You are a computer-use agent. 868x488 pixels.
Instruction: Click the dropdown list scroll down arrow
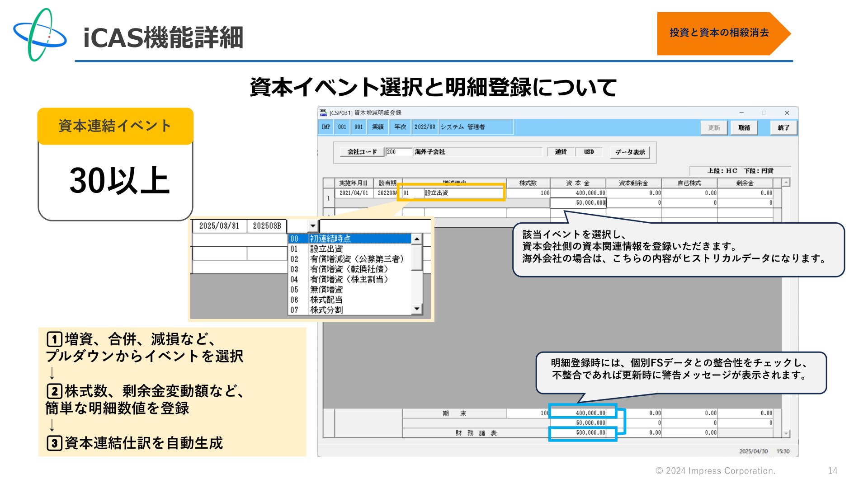tap(417, 309)
